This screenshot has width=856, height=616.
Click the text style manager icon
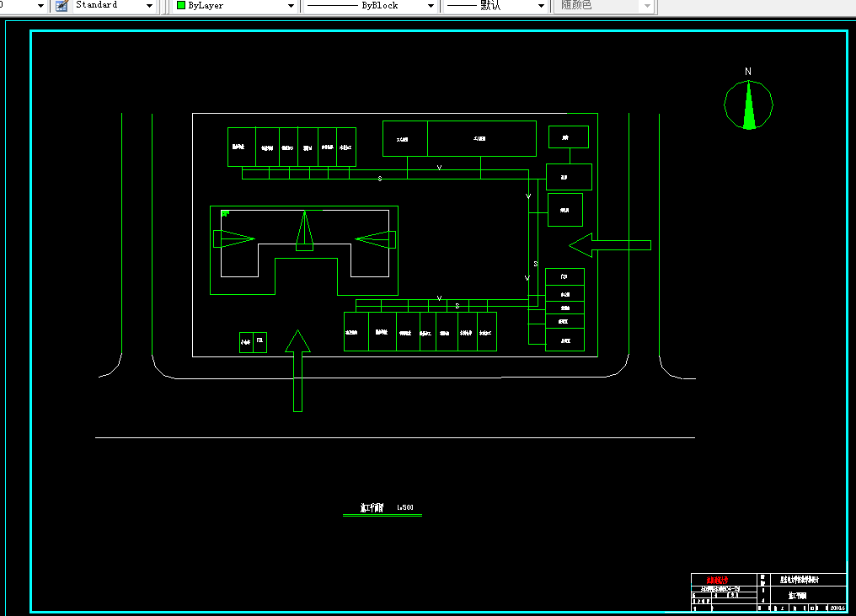pyautogui.click(x=62, y=5)
